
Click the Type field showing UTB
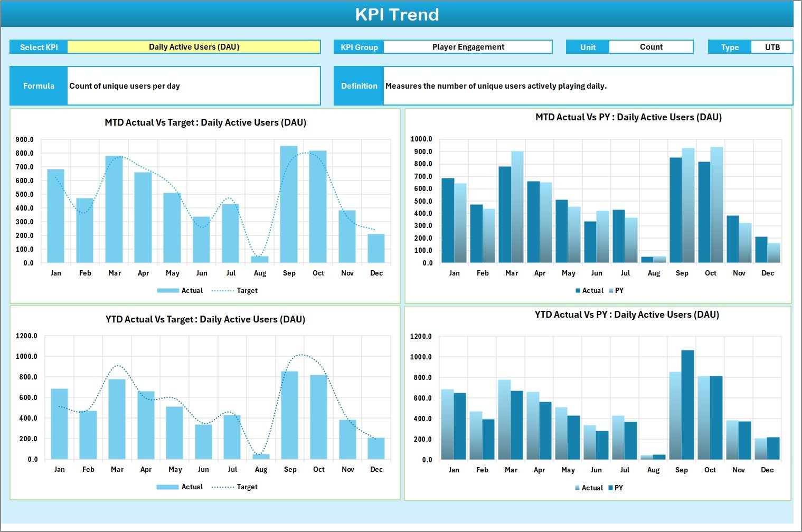pos(772,47)
